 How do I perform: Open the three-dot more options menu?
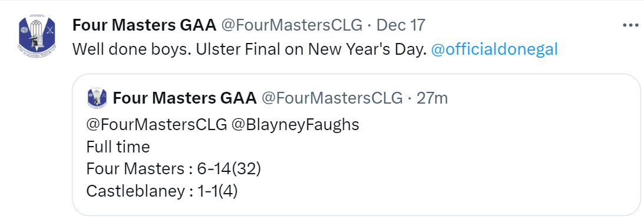click(631, 25)
